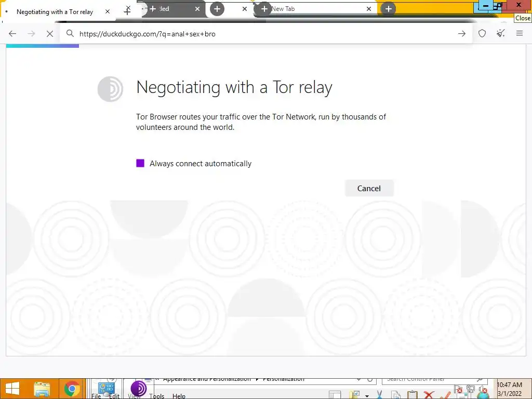
Task: Click the Tor Browser taskbar icon
Action: (138, 389)
